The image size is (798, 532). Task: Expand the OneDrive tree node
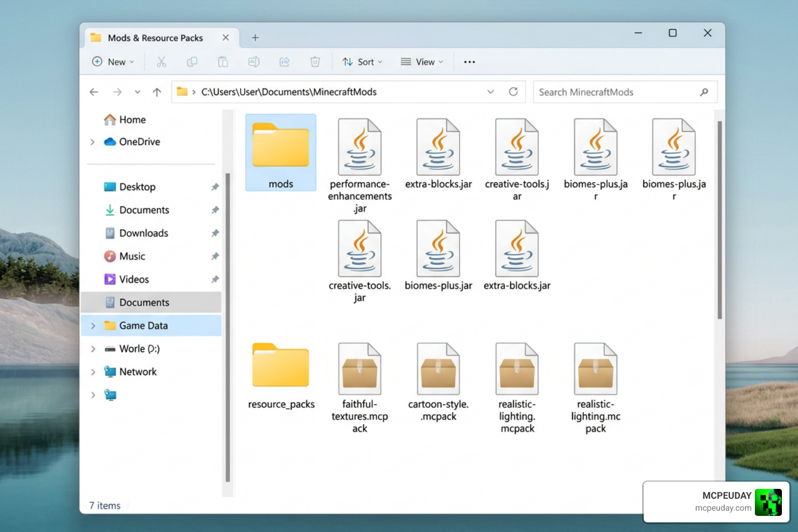pyautogui.click(x=92, y=142)
